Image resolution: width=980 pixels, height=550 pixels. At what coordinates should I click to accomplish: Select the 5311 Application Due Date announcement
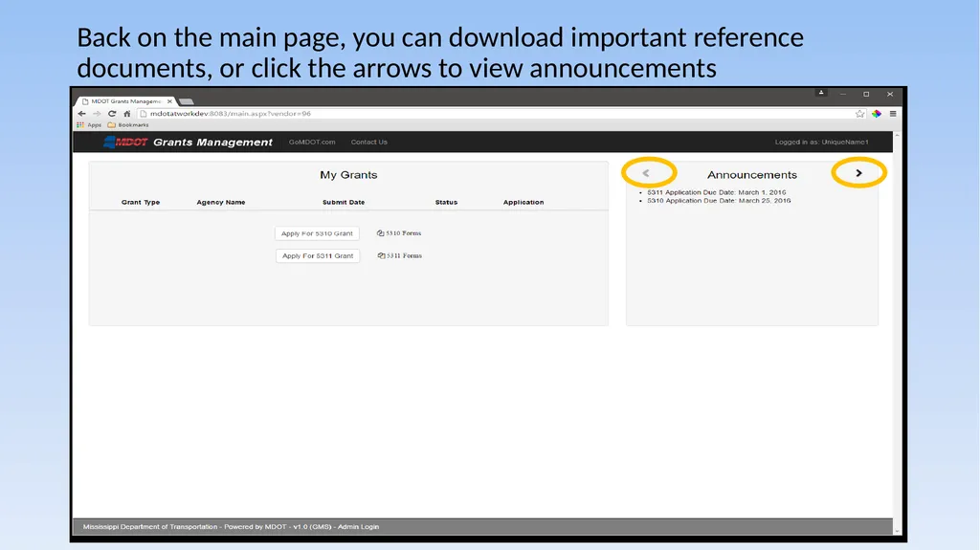[x=716, y=192]
